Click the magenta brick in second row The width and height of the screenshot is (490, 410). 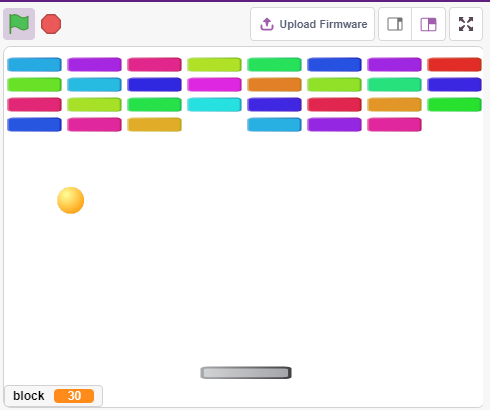click(214, 85)
